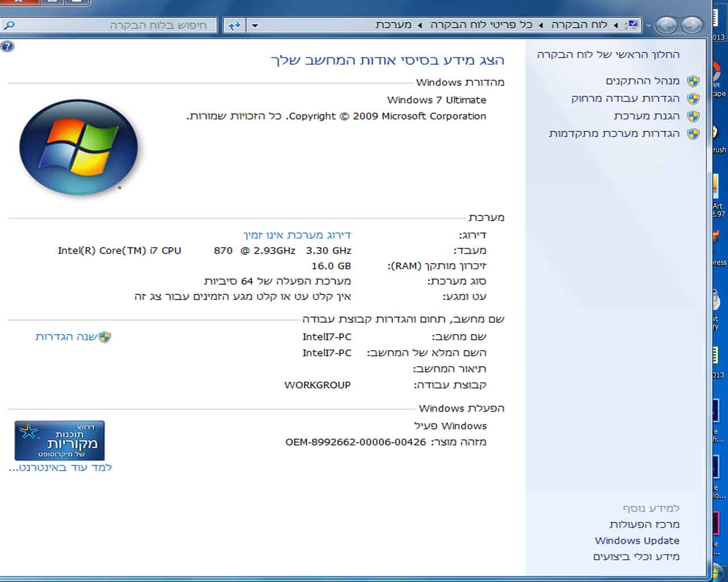Open הגדרות מערכת מתקדמות link
The height and width of the screenshot is (582, 728).
coord(614,134)
